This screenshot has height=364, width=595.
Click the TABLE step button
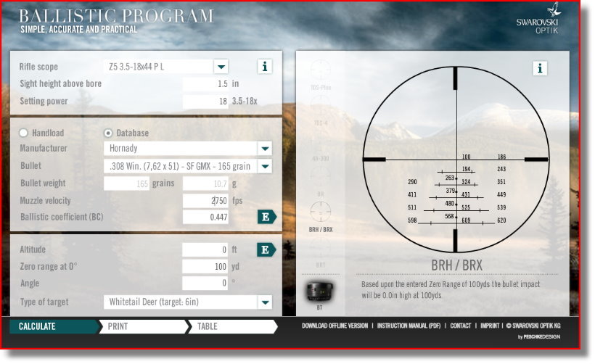(x=233, y=326)
